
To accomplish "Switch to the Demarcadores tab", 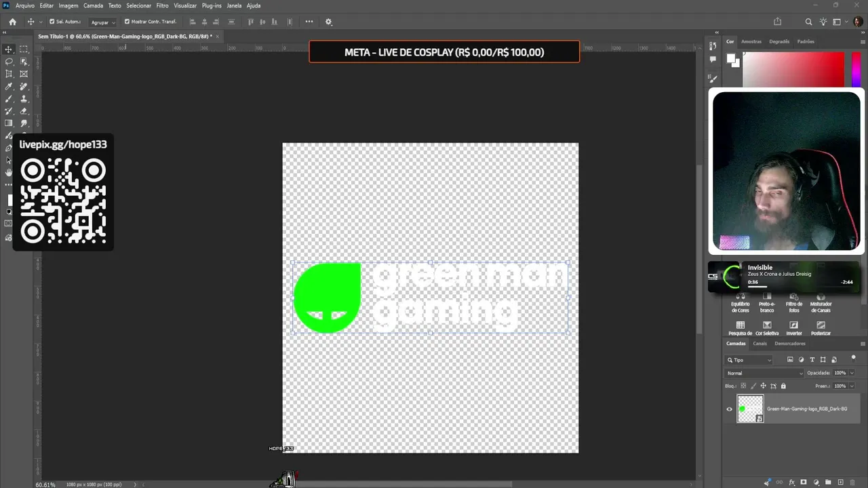I will coord(790,344).
